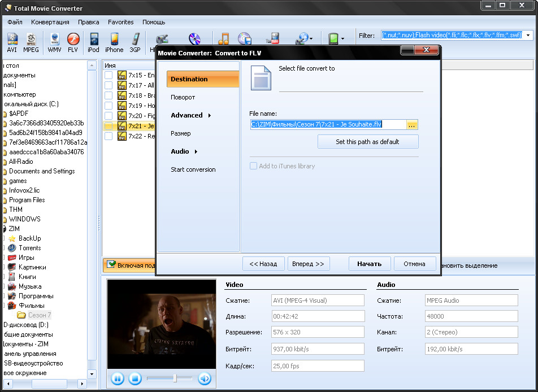Choose the WMV format icon
Viewport: 538px width, 392px height.
tap(55, 42)
